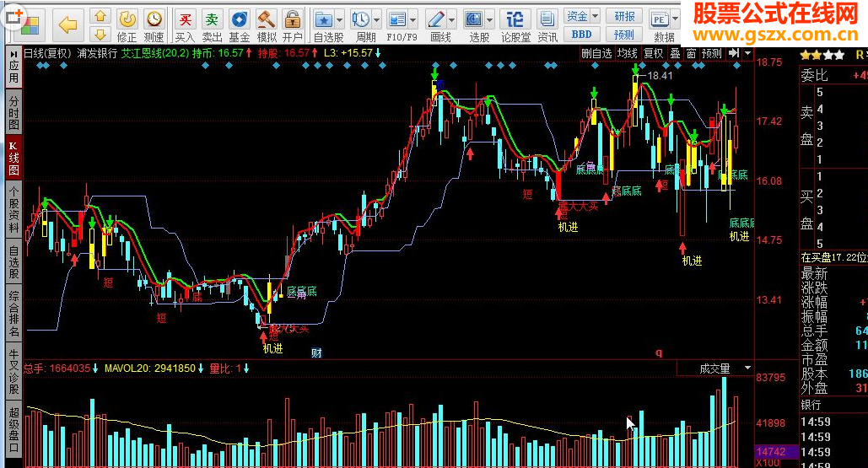
Task: Click the BBD button
Action: click(x=581, y=35)
